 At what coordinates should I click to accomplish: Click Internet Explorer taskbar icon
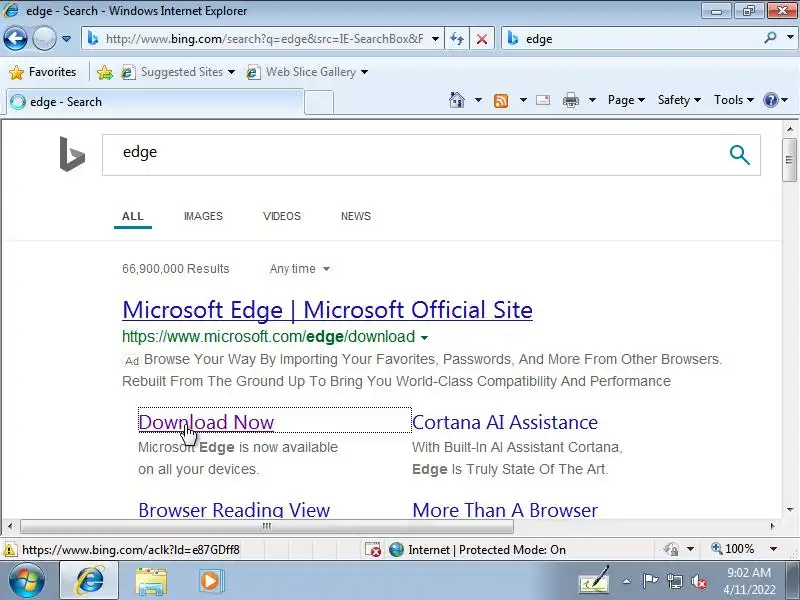[89, 581]
